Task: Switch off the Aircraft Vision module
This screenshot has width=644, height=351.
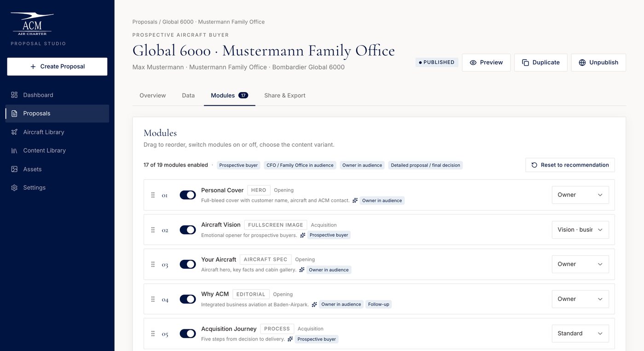Action: tap(188, 230)
